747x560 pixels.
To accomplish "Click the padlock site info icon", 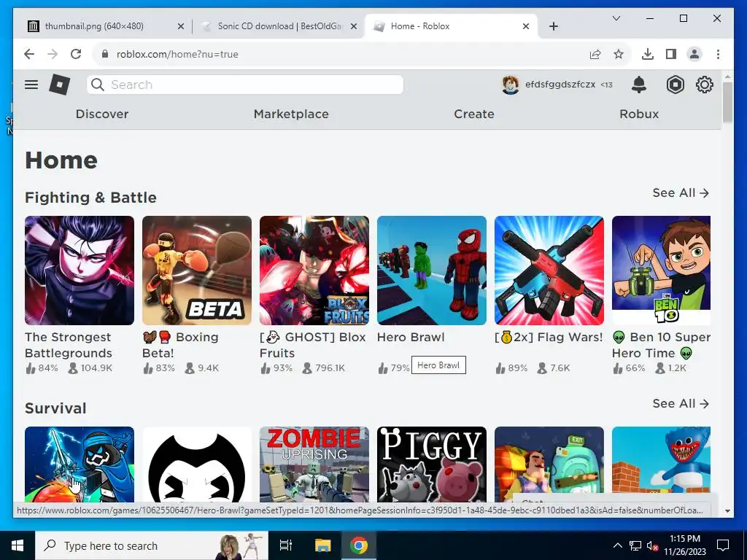I will point(105,54).
